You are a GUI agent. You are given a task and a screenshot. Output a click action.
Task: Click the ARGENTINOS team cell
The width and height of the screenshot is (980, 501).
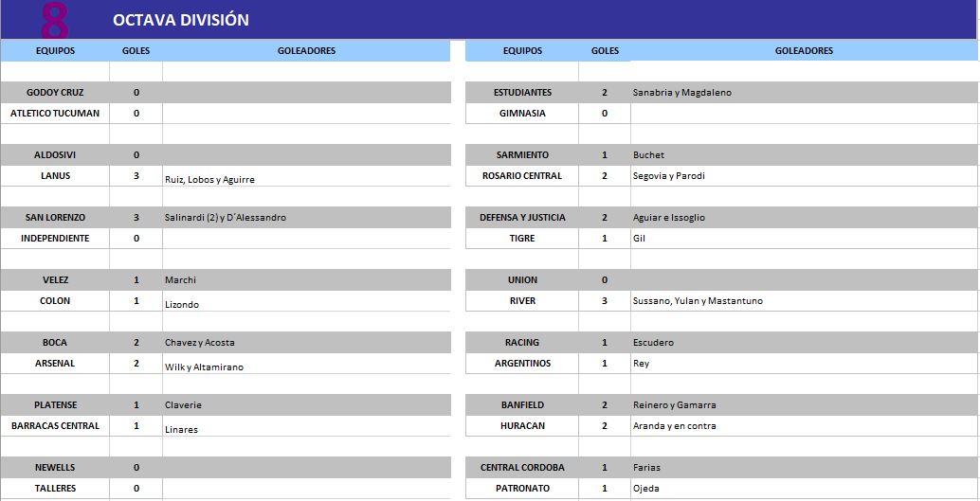tap(522, 363)
